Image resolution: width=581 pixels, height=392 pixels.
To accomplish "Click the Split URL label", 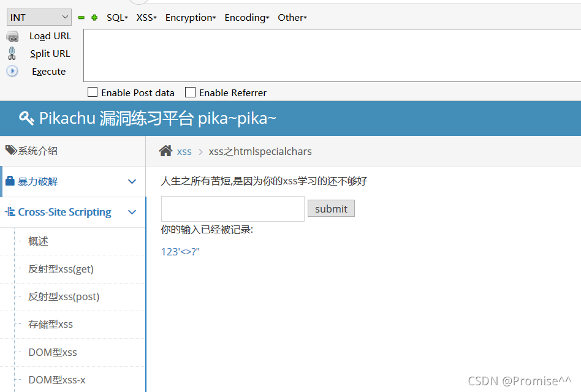I will pos(50,54).
